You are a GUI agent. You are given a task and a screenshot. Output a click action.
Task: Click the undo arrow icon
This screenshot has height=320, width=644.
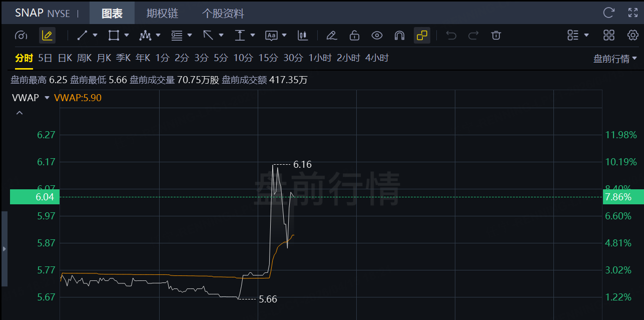451,36
